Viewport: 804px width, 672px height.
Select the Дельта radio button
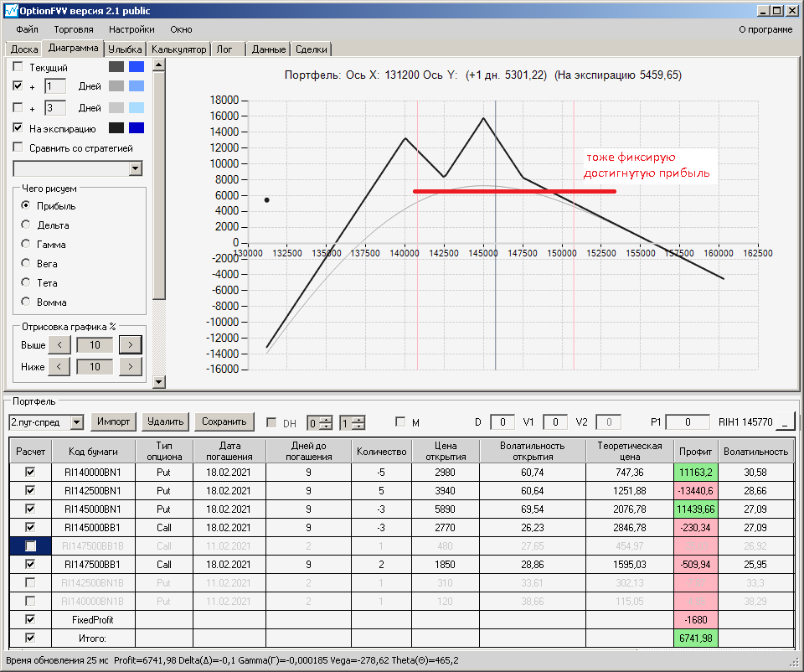26,225
